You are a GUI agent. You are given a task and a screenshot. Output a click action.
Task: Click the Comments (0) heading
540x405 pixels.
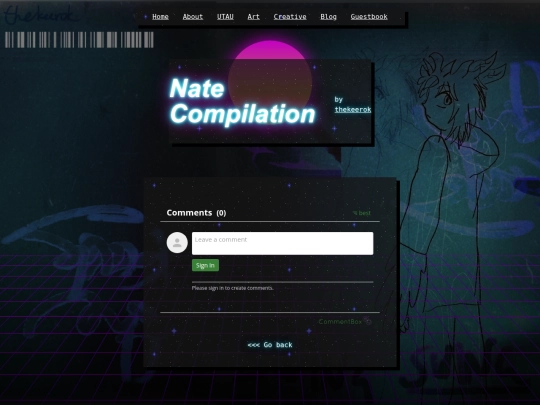coord(196,213)
